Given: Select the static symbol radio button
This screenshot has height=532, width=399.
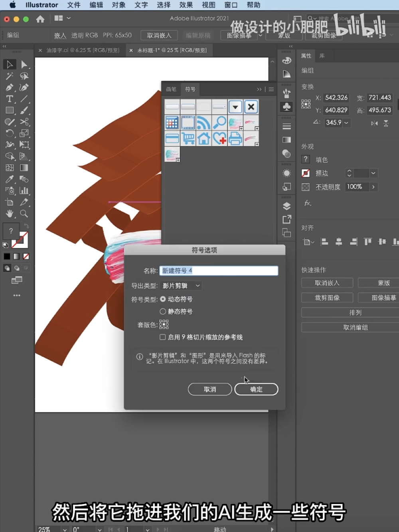Looking at the screenshot, I should point(163,311).
